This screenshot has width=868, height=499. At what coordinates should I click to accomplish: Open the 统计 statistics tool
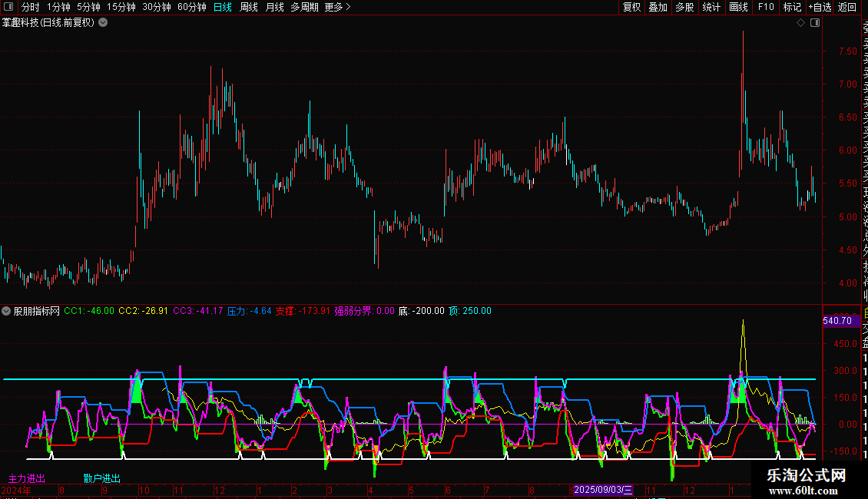[711, 7]
